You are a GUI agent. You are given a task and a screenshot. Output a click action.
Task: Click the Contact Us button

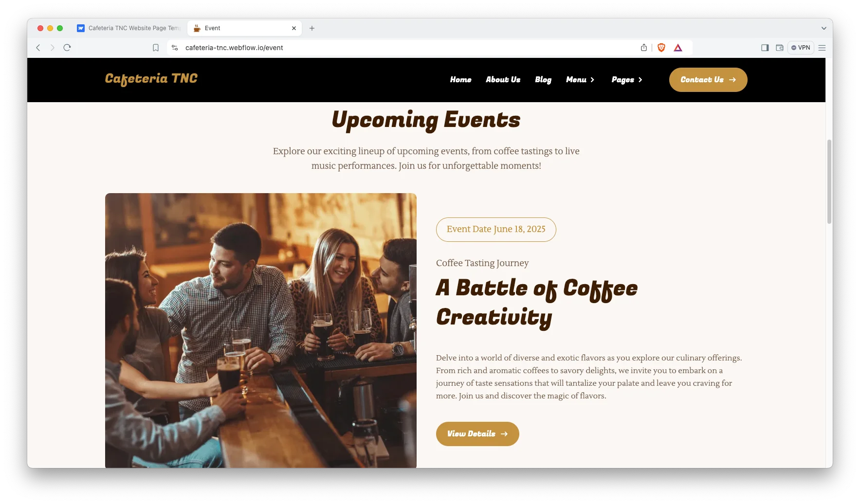coord(708,80)
